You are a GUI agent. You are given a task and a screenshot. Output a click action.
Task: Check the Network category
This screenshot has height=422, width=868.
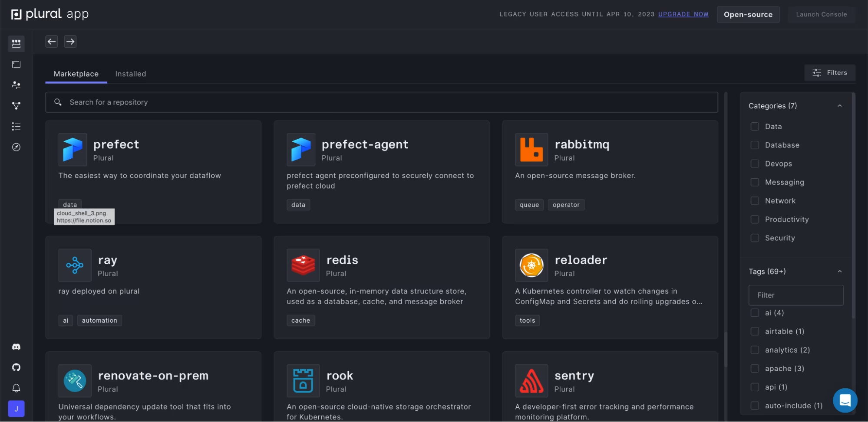pyautogui.click(x=755, y=201)
